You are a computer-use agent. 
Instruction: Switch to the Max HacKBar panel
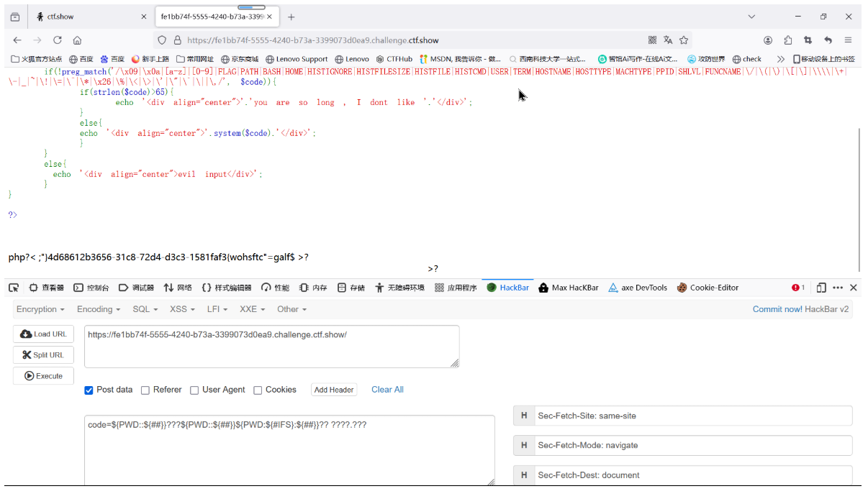tap(569, 288)
